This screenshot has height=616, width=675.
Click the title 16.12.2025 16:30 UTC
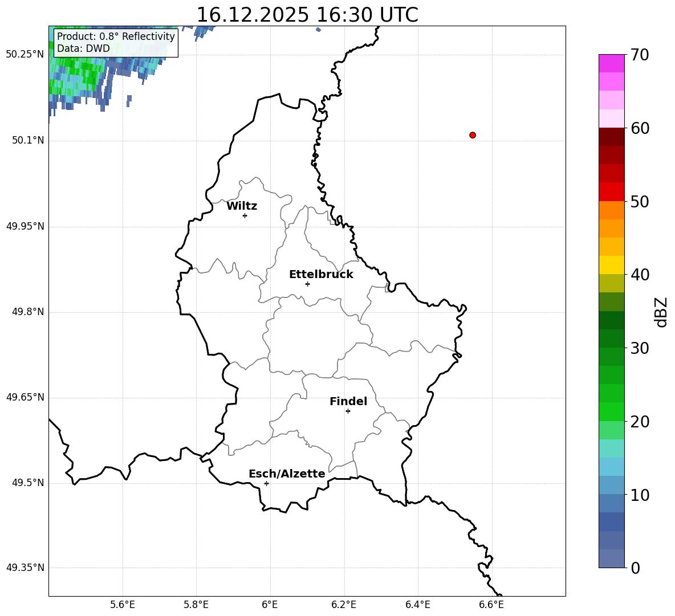point(307,15)
